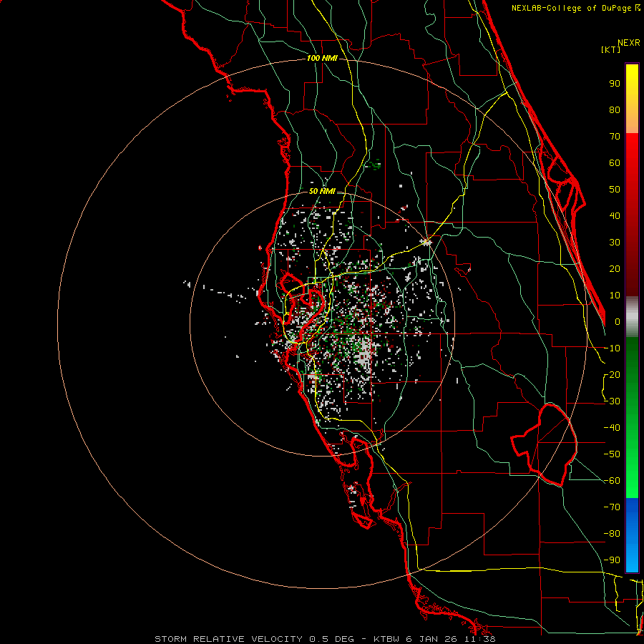The image size is (644, 644).
Task: Click the positive 80 scale value
Action: click(615, 110)
